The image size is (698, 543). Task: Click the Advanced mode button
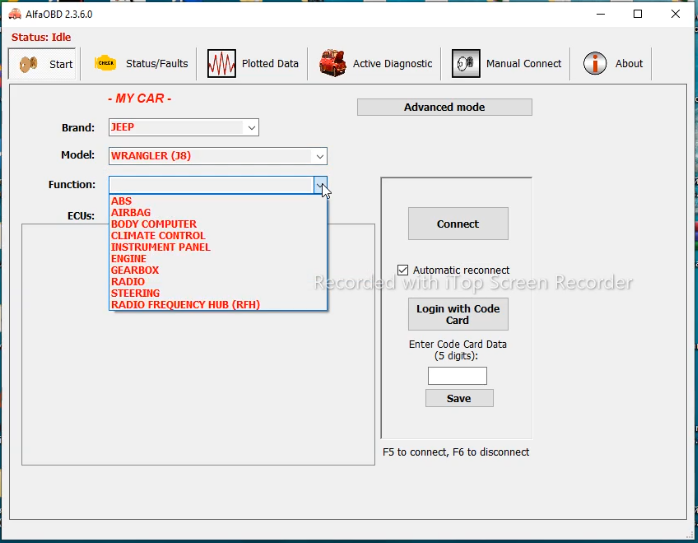[444, 107]
